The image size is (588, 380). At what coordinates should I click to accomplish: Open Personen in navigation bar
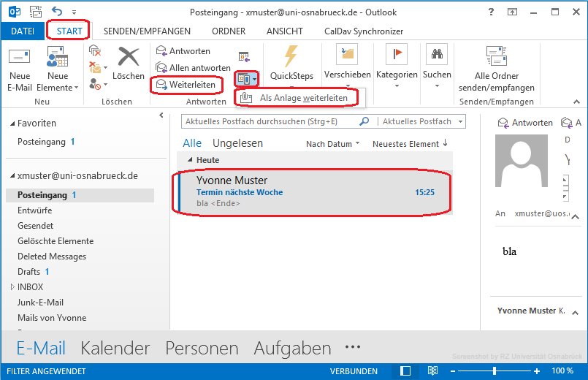tap(202, 348)
